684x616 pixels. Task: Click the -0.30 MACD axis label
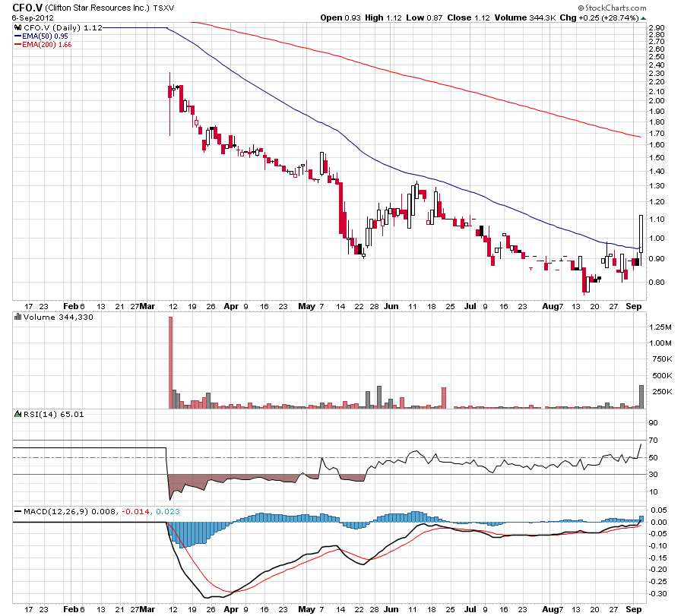tap(658, 594)
